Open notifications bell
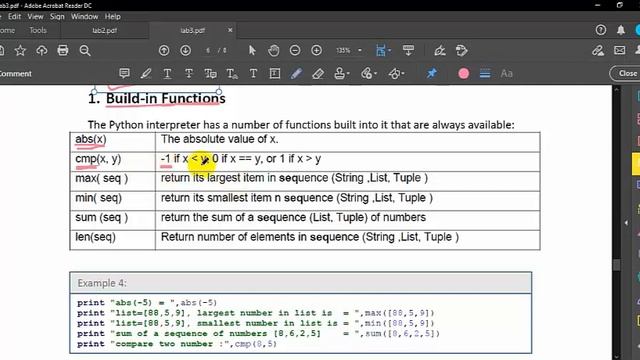 point(621,30)
